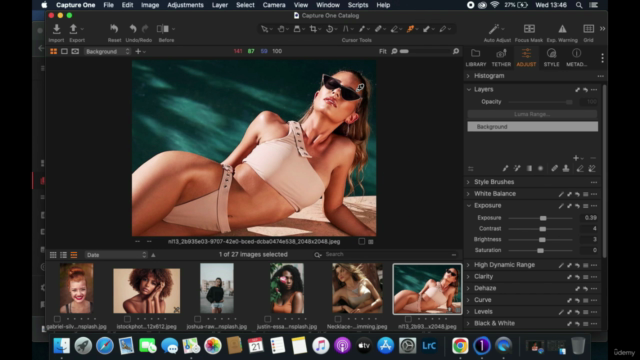Viewport: 640px width, 360px height.
Task: Open Google Chrome from the Dock
Action: (x=460, y=346)
